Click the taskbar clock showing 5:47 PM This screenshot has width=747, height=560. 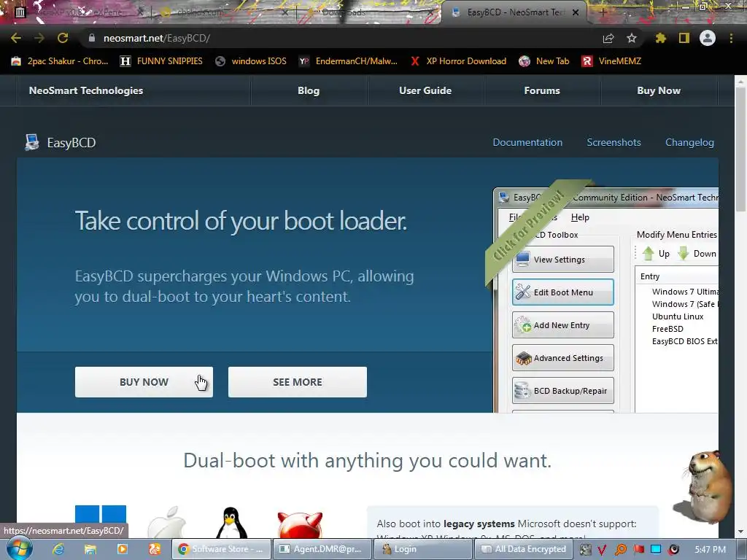(x=711, y=550)
